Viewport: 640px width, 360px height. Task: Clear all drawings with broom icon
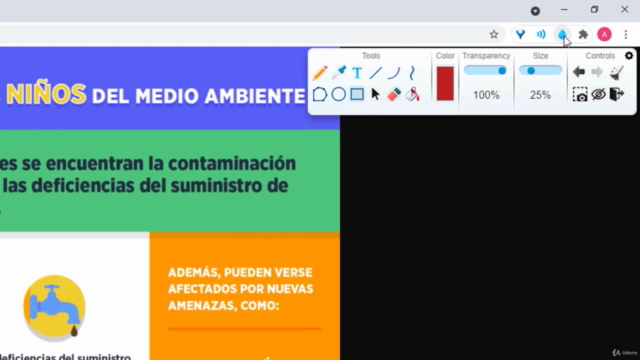(616, 72)
